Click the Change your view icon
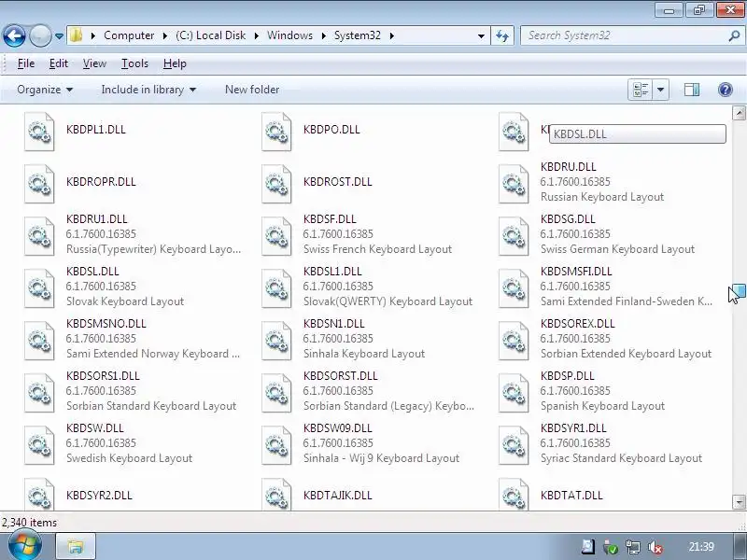 coord(641,90)
